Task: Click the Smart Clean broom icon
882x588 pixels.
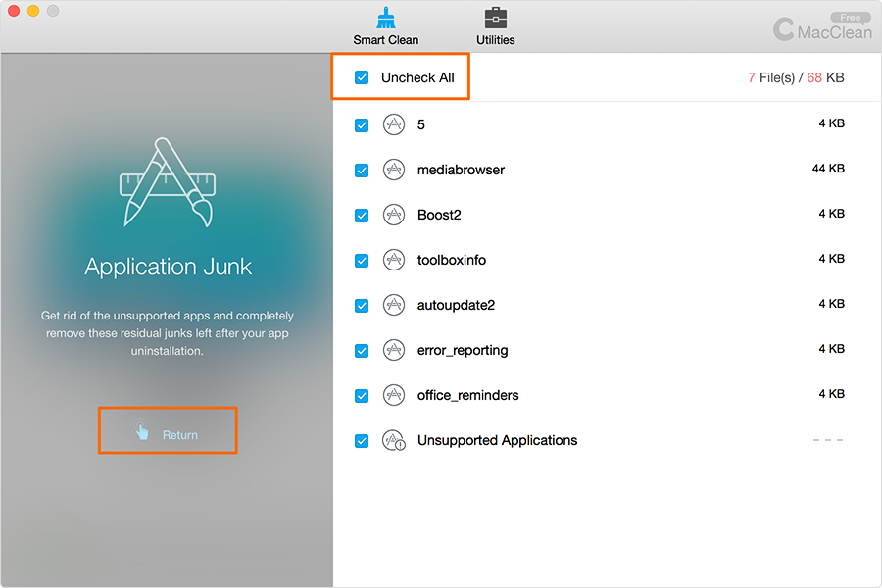Action: coord(385,18)
